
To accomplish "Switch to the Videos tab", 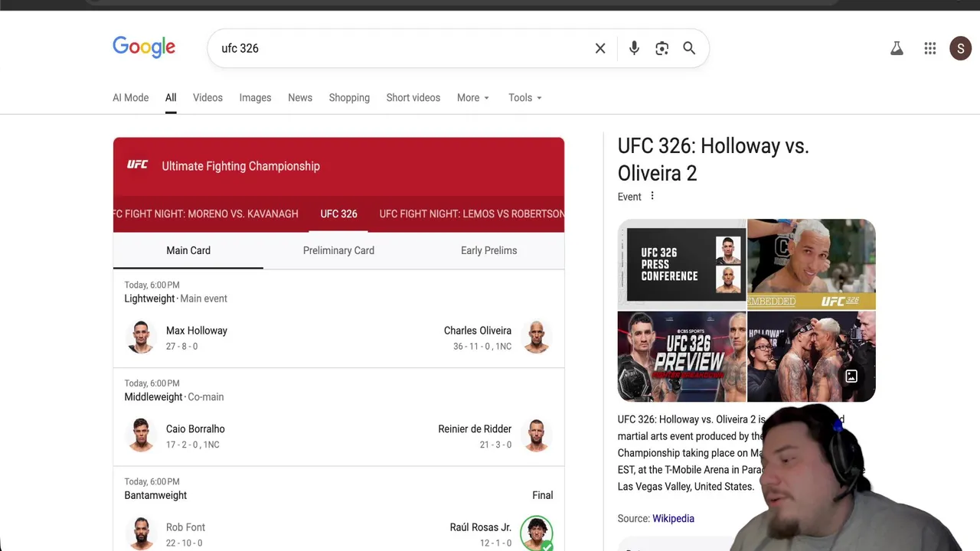I will click(x=207, y=98).
